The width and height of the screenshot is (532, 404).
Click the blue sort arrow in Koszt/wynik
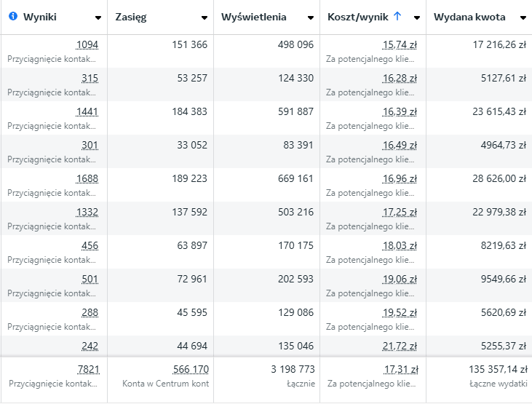(397, 17)
